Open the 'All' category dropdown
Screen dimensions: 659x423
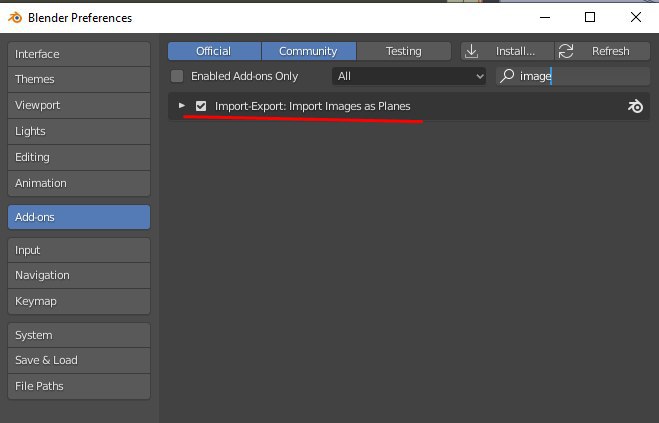tap(409, 77)
